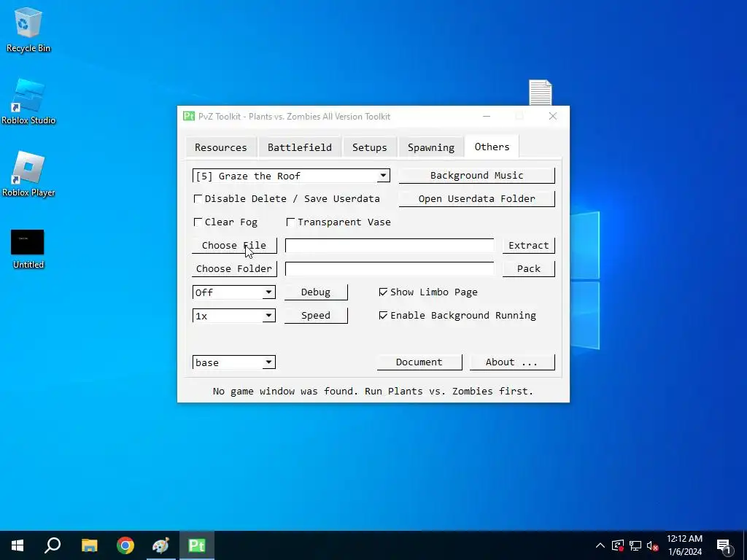Open the Recycle Bin desktop icon
Screen dimensions: 747x560
click(x=28, y=29)
